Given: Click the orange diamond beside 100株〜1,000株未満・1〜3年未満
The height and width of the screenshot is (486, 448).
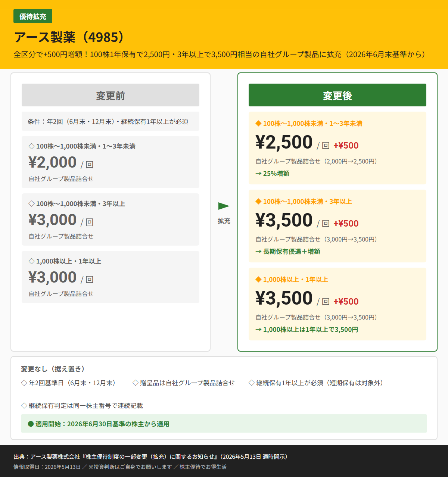Looking at the screenshot, I should [x=258, y=124].
